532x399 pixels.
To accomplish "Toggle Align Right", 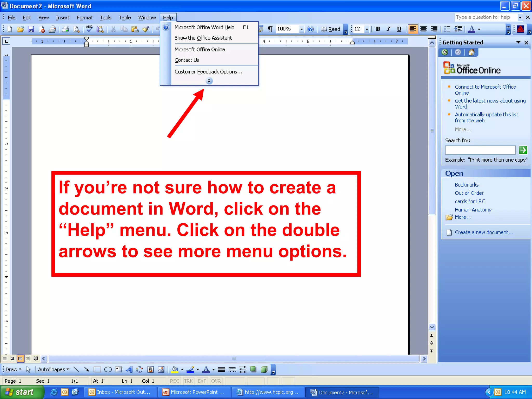I will point(434,29).
